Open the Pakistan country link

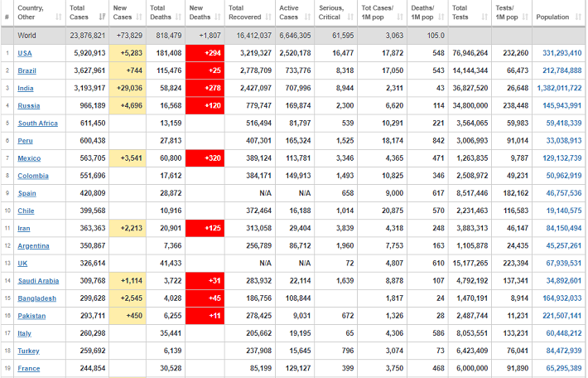point(31,316)
